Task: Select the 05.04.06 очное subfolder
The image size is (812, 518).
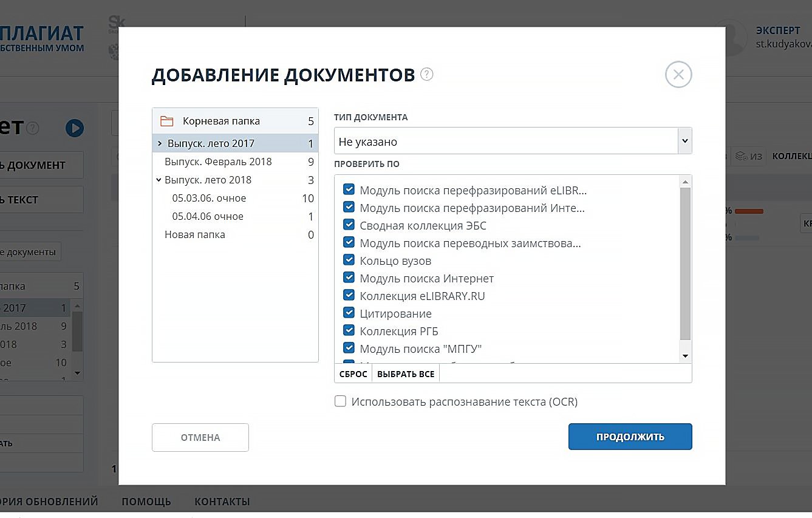Action: coord(235,216)
